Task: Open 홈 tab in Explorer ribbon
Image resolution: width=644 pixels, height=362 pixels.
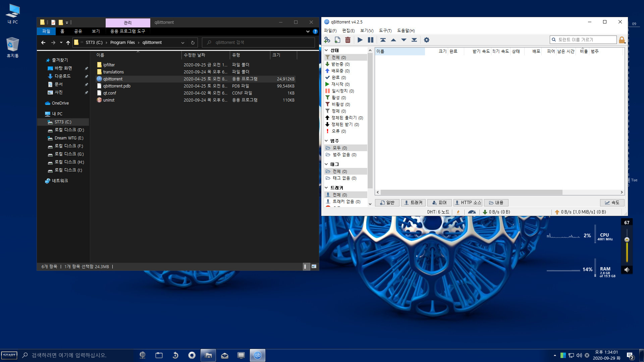Action: pos(62,31)
